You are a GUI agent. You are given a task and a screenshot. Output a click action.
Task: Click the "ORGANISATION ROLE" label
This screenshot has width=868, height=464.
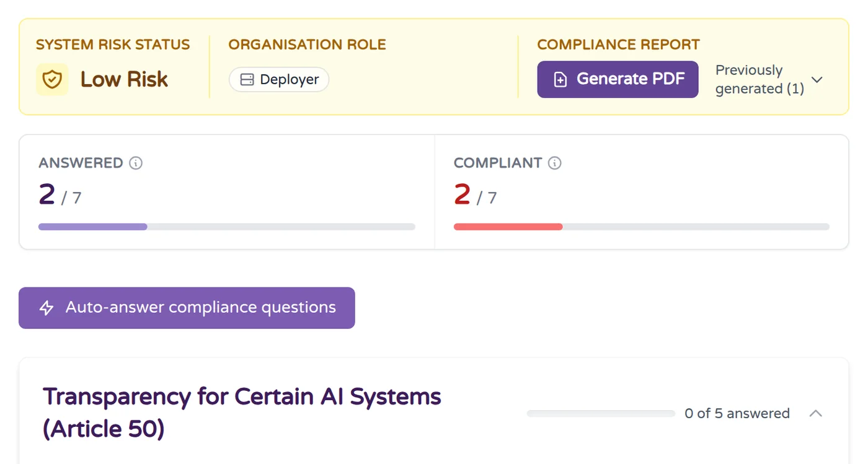tap(308, 45)
